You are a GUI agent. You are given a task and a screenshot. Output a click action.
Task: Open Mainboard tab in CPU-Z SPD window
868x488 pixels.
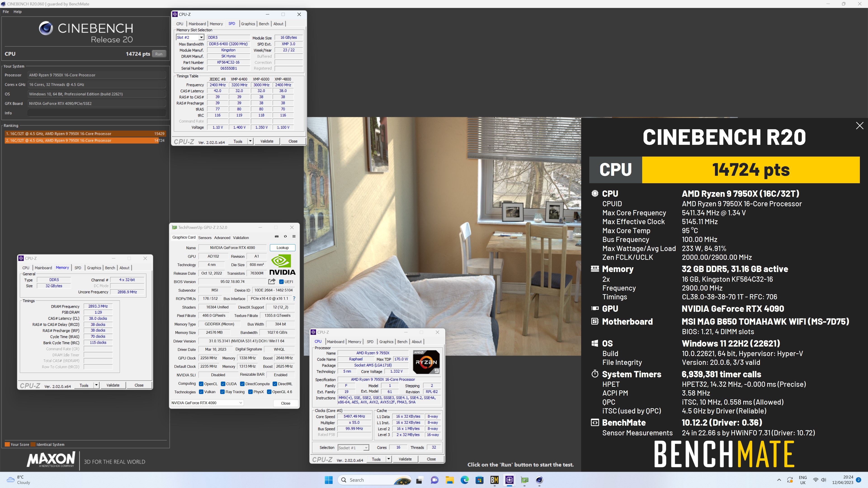coord(197,24)
